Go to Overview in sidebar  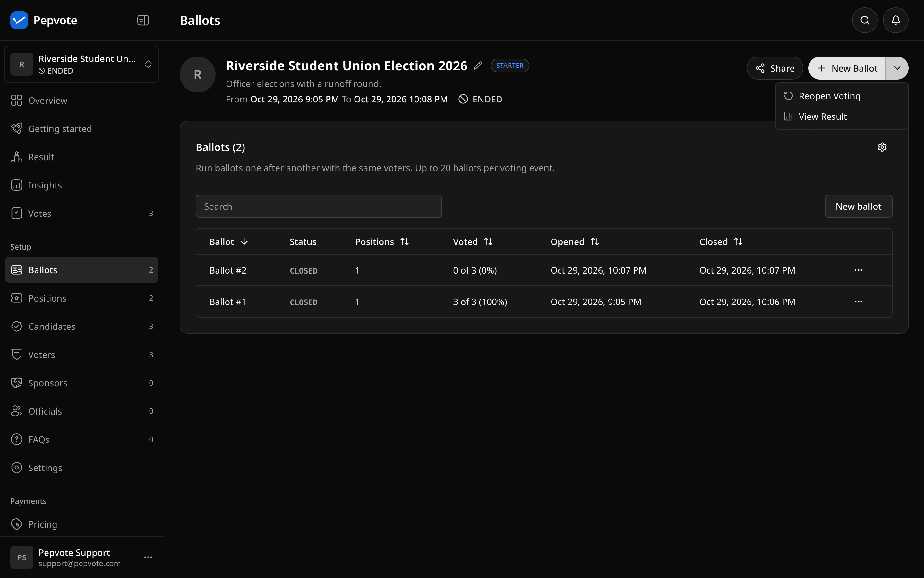[82, 101]
